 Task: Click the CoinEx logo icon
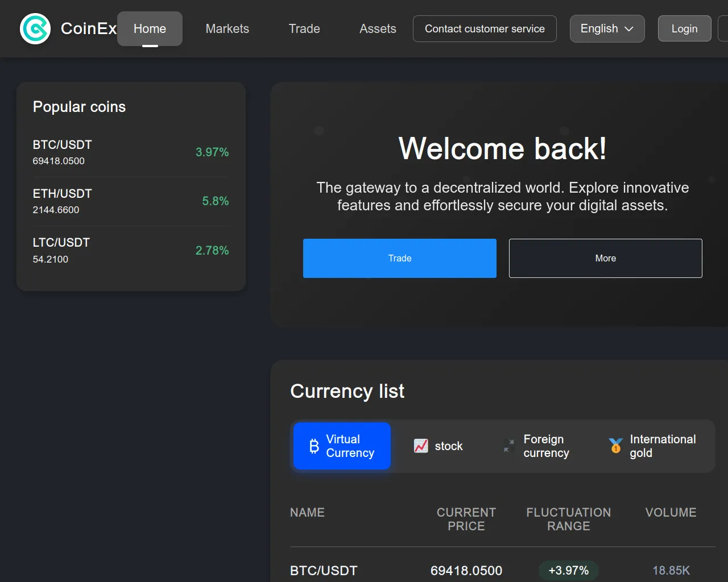pyautogui.click(x=35, y=28)
